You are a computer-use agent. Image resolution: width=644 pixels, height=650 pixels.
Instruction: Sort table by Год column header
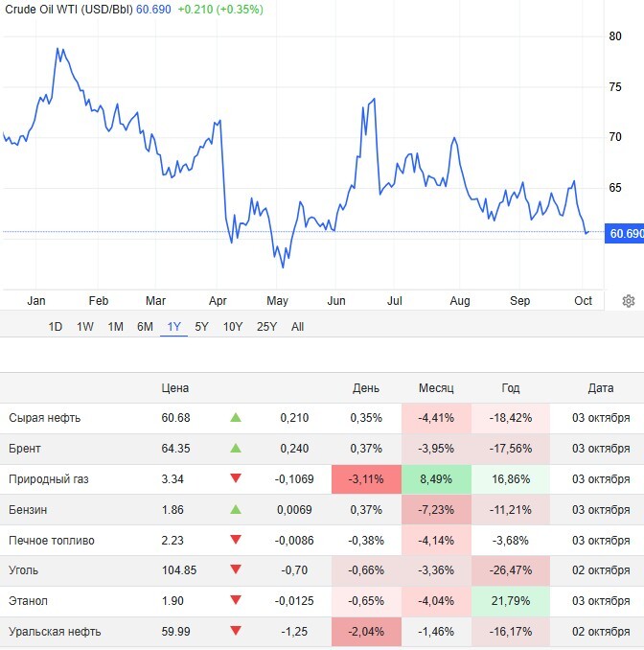[511, 388]
